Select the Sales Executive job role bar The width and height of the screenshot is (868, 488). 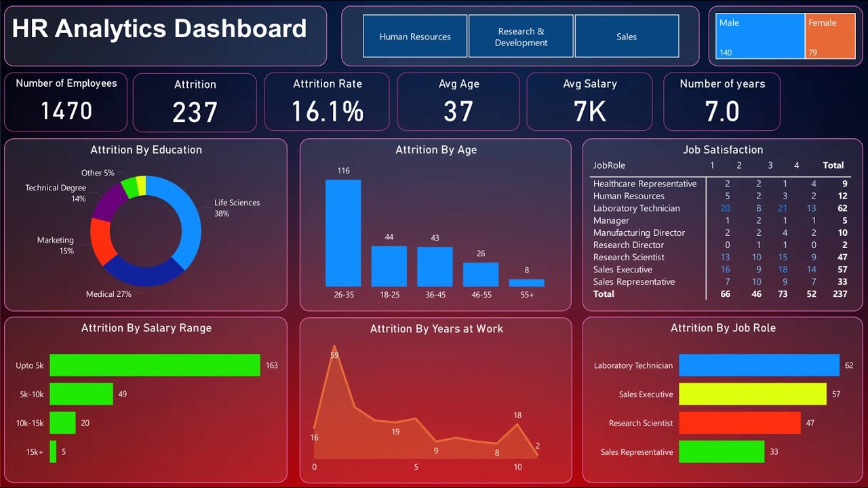click(x=753, y=394)
